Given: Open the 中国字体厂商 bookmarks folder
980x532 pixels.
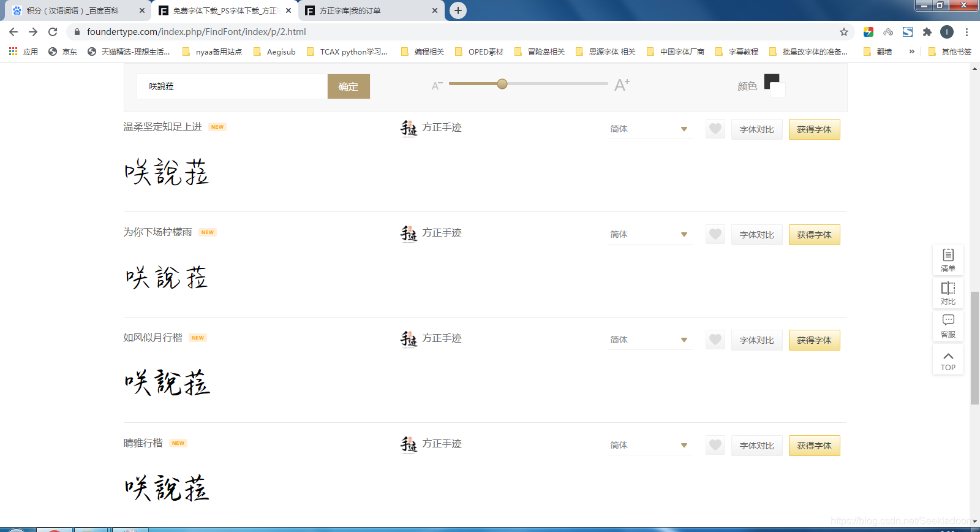Looking at the screenshot, I should 676,51.
